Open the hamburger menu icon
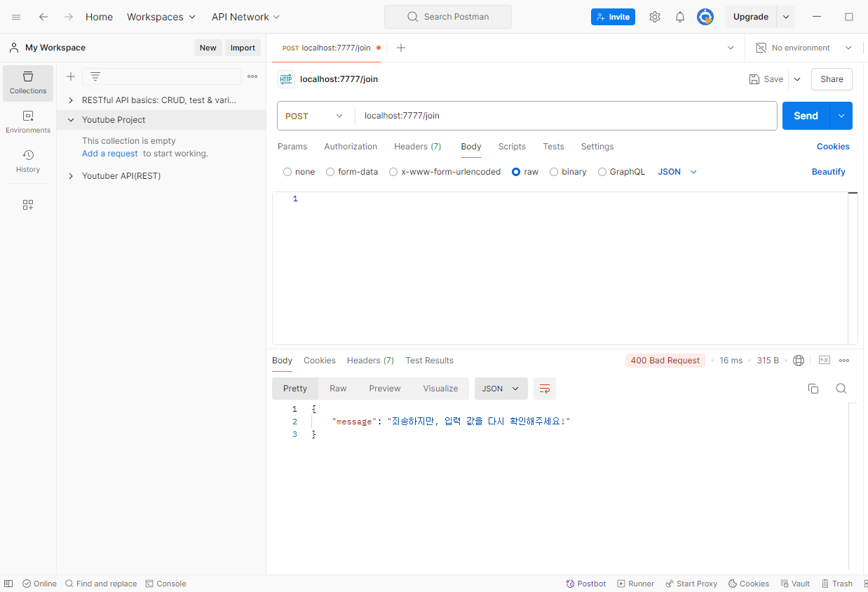Viewport: 868px width, 592px height. 16,17
